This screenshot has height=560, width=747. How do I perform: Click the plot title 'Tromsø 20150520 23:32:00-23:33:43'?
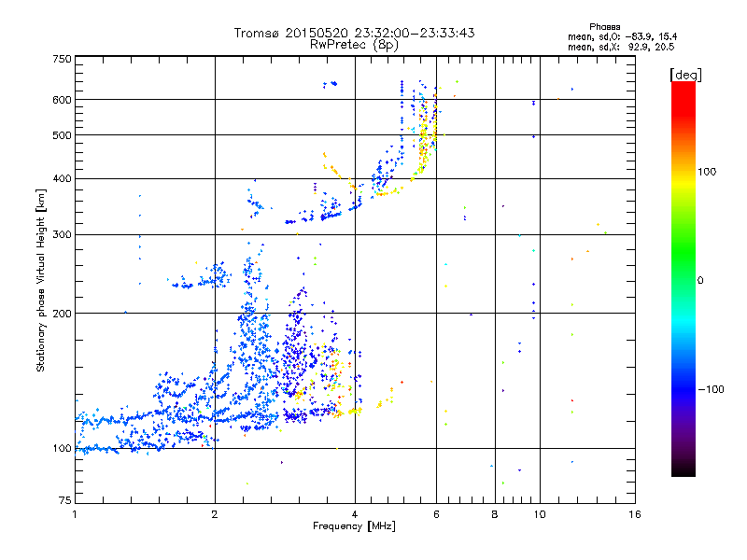point(354,33)
